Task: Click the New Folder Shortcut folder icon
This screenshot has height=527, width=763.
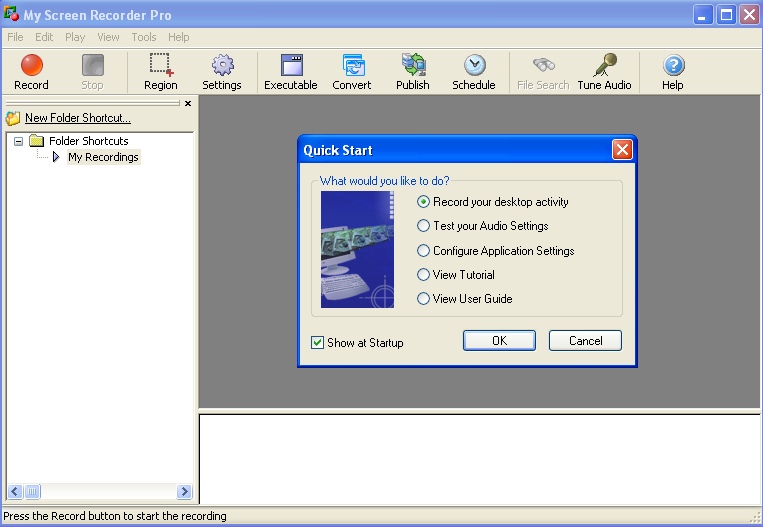Action: tap(13, 118)
